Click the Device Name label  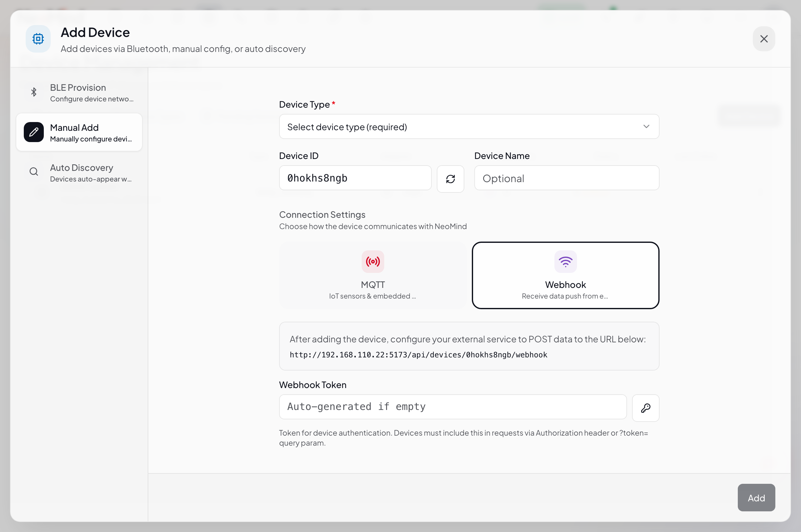(502, 156)
